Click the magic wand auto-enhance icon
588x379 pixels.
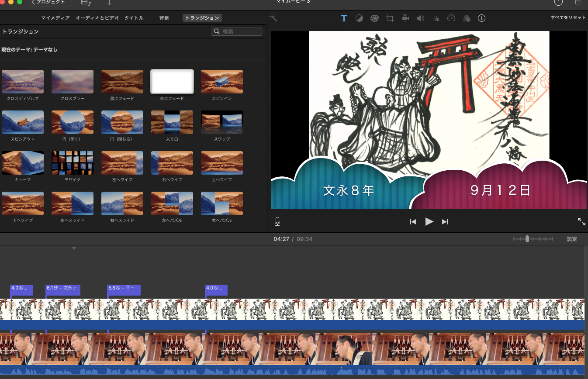(273, 17)
